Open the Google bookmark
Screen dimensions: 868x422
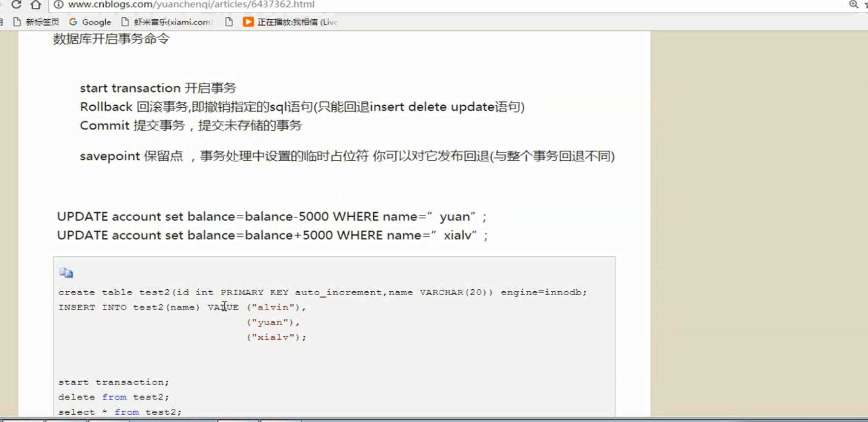tap(90, 22)
